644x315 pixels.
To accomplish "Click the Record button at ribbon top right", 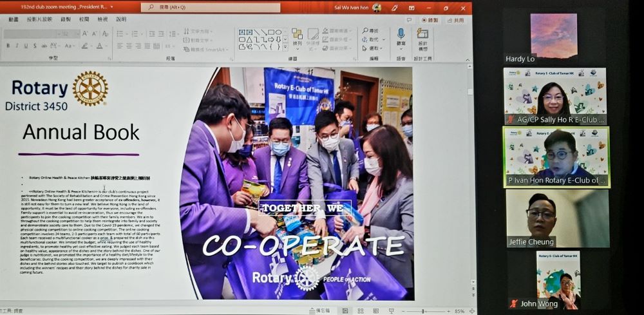I will coord(430,20).
